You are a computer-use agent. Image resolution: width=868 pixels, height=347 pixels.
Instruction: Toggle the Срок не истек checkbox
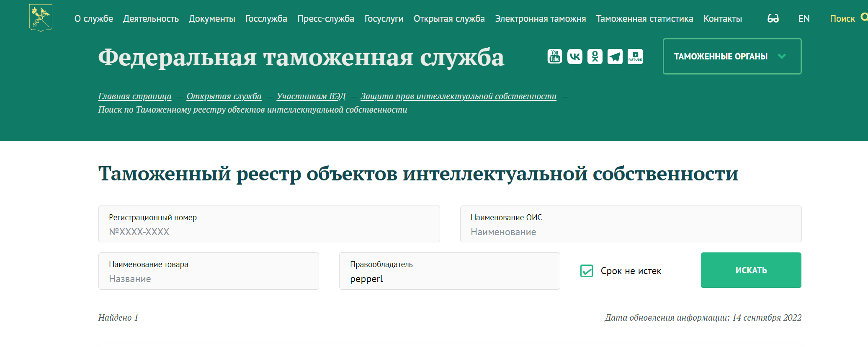(x=587, y=271)
